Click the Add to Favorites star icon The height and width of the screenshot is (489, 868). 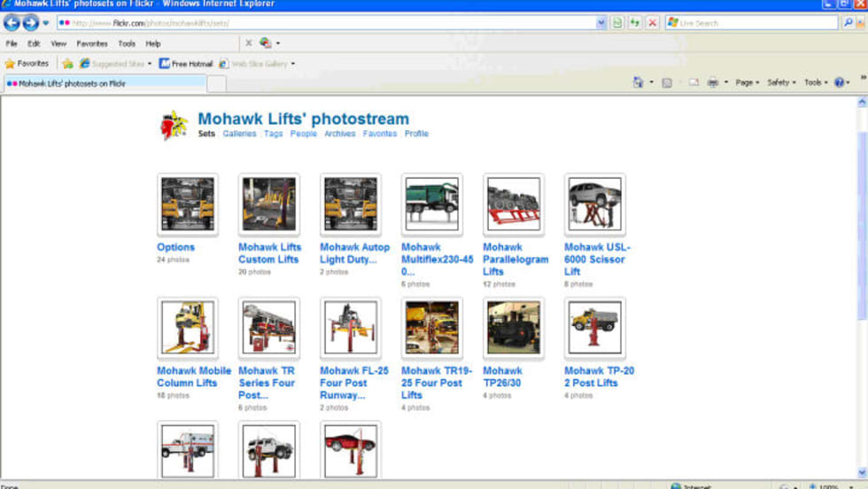67,64
